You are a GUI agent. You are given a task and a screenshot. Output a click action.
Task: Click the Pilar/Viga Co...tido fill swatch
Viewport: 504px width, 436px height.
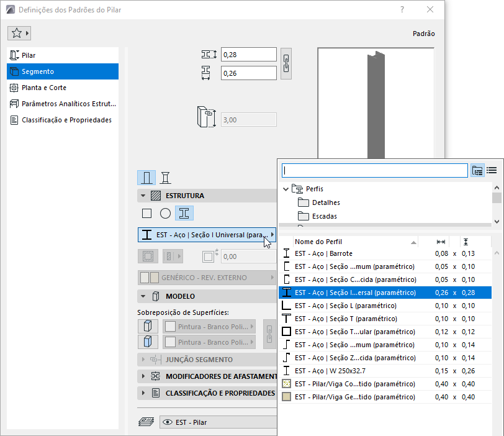[286, 384]
